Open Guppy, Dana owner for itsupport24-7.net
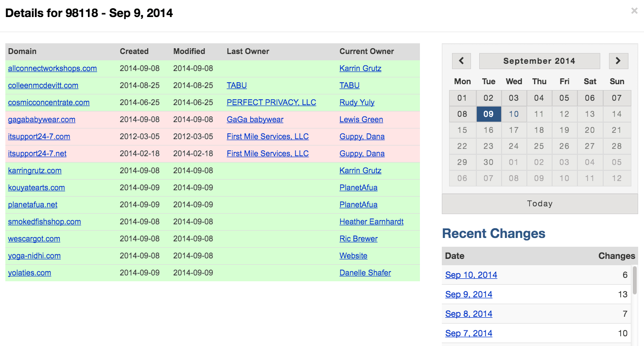Screen dimensions: 644x346 click(362, 153)
